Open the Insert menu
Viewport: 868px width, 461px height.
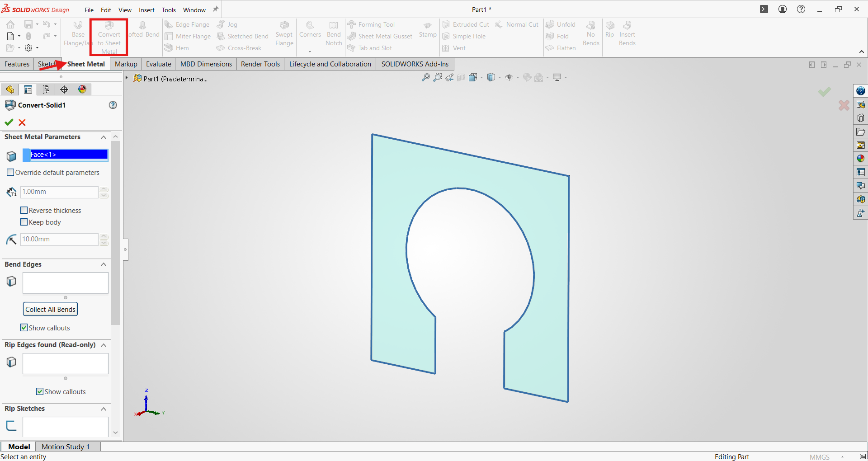pos(146,10)
